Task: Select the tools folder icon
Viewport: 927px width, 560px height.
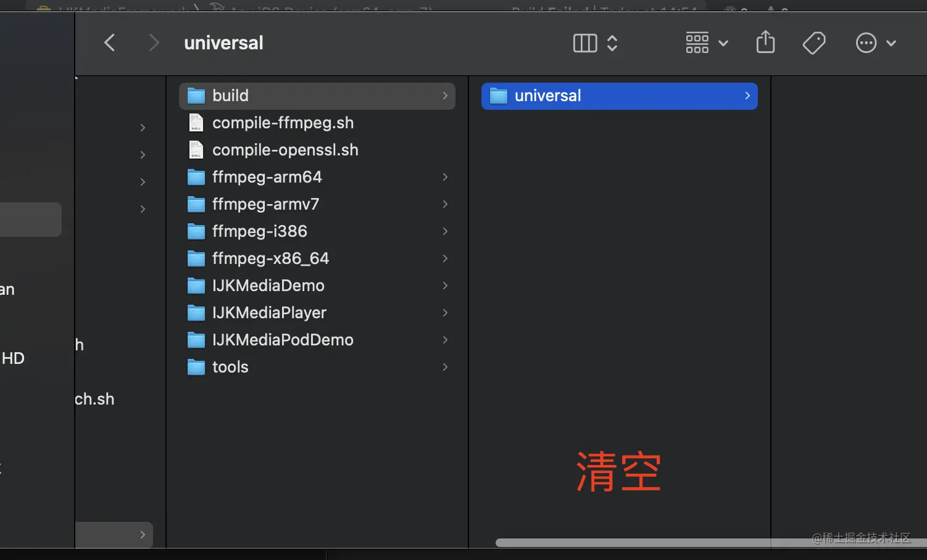Action: click(x=196, y=367)
